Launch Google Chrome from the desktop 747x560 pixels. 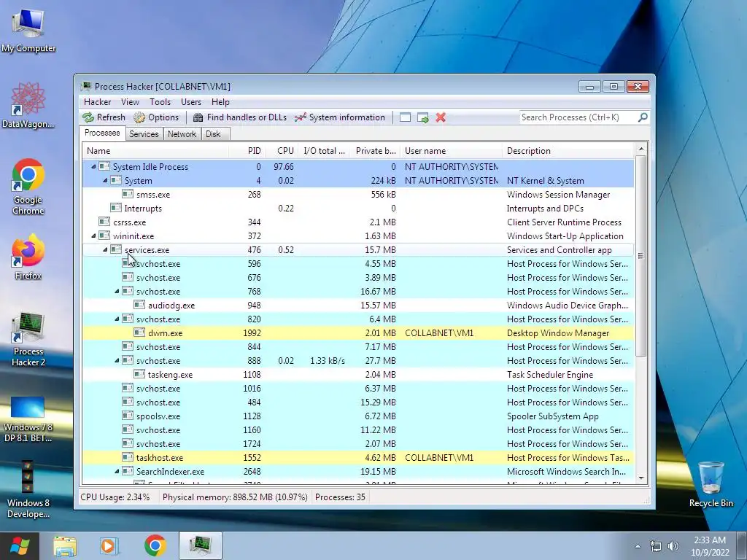(28, 187)
